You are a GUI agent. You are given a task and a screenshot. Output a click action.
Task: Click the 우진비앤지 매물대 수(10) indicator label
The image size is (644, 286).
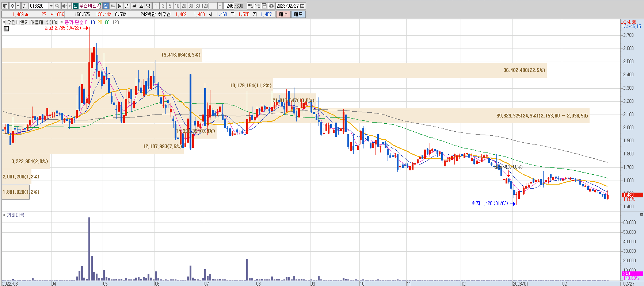coord(32,22)
